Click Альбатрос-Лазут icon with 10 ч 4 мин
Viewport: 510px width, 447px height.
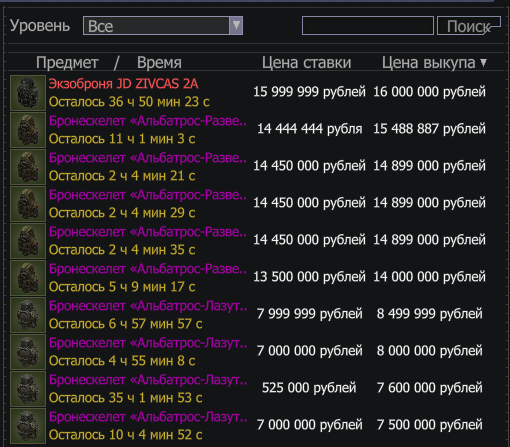click(28, 426)
